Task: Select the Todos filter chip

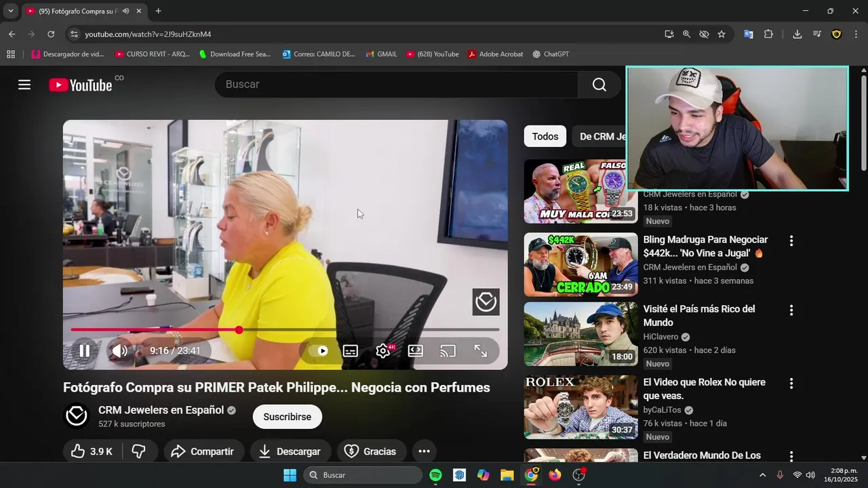Action: [545, 136]
